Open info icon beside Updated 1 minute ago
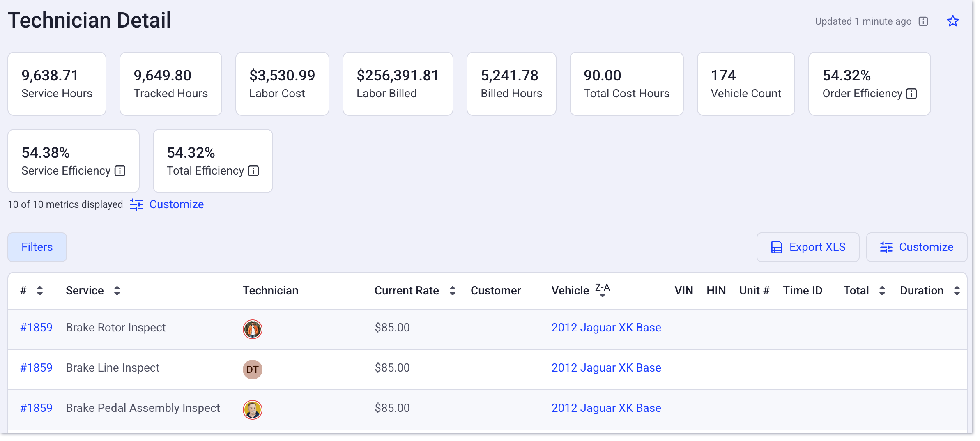Screen dimensions: 980x441 [x=923, y=21]
